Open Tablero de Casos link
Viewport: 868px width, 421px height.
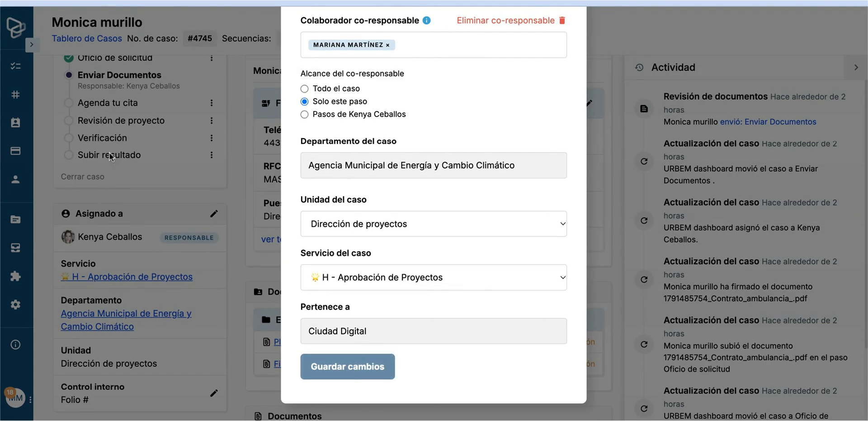tap(87, 38)
